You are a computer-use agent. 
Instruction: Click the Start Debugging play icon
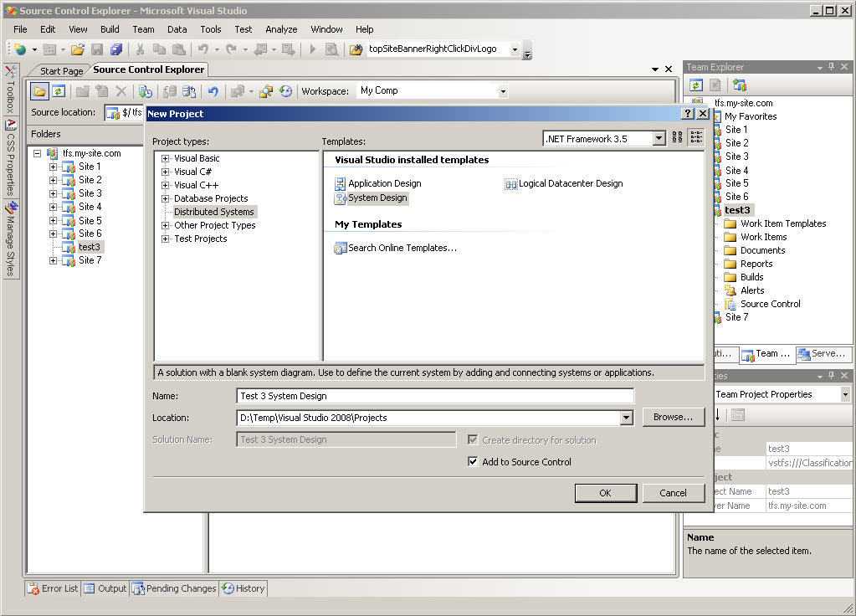pos(313,49)
